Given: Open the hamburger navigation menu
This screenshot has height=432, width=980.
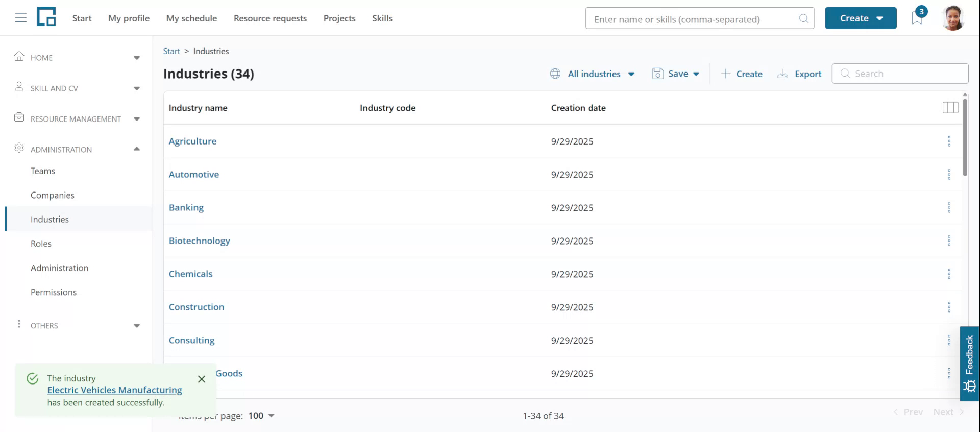Looking at the screenshot, I should (x=21, y=18).
